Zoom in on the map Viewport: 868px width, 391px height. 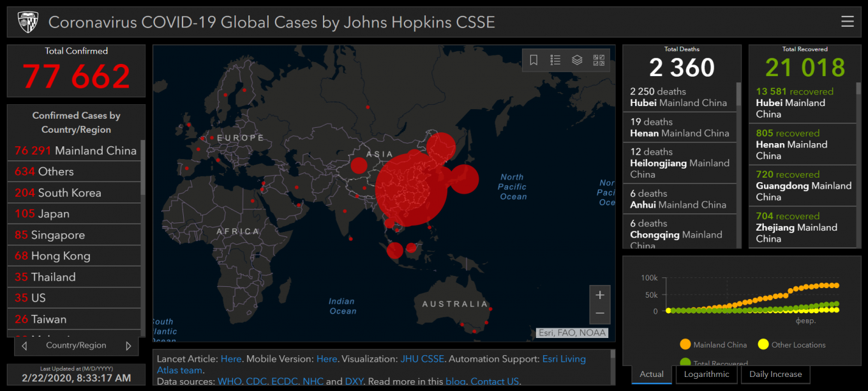(599, 295)
